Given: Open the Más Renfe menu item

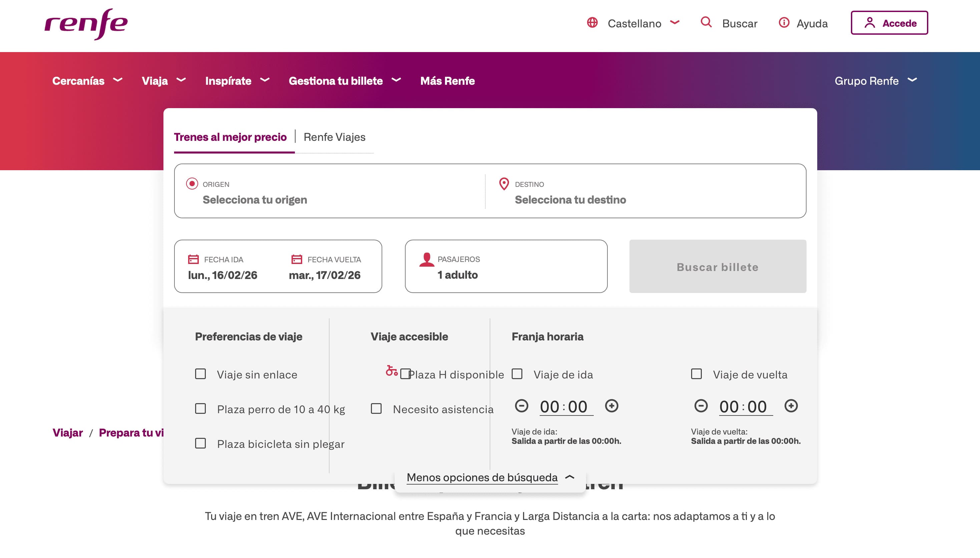Looking at the screenshot, I should pyautogui.click(x=447, y=81).
